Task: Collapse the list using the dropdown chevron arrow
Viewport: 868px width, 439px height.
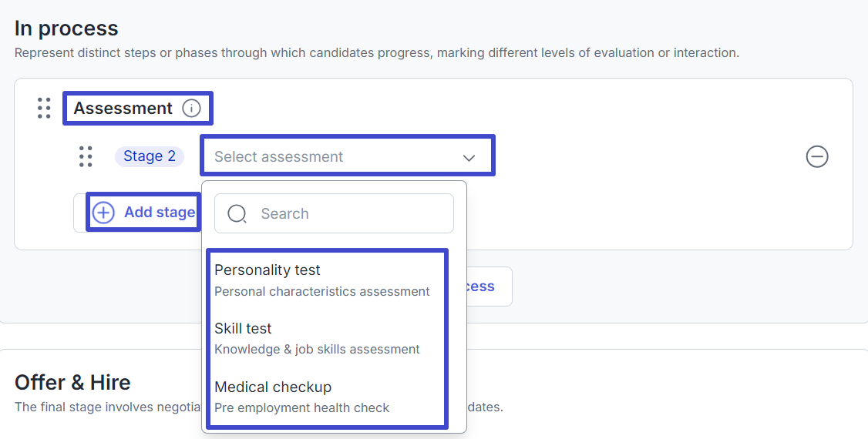Action: click(x=469, y=158)
